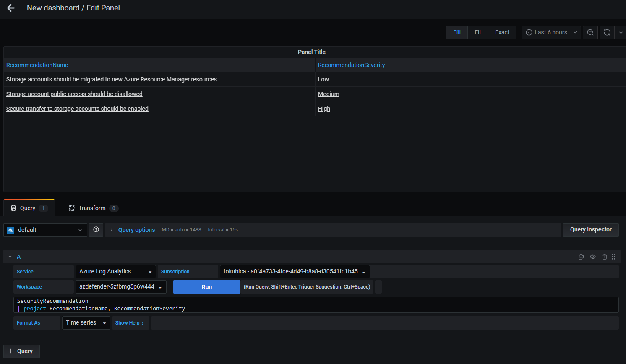Viewport: 626px width, 364px height.
Task: Switch display mode to Fit
Action: point(477,32)
